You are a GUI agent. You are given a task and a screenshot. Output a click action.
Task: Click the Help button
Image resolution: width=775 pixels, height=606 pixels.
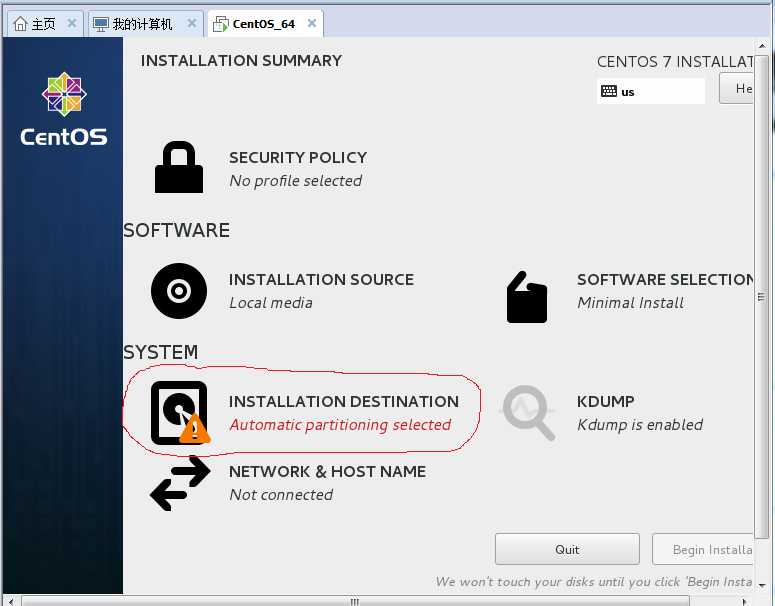coord(736,88)
